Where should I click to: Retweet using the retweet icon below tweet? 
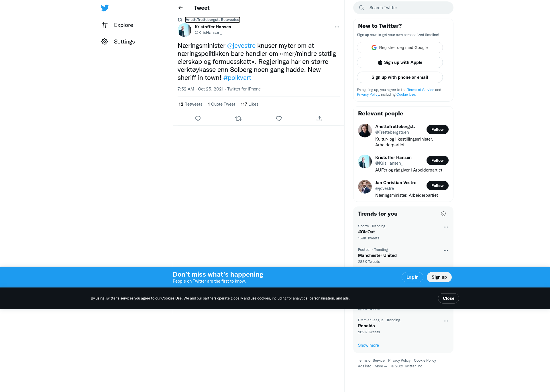pyautogui.click(x=238, y=119)
